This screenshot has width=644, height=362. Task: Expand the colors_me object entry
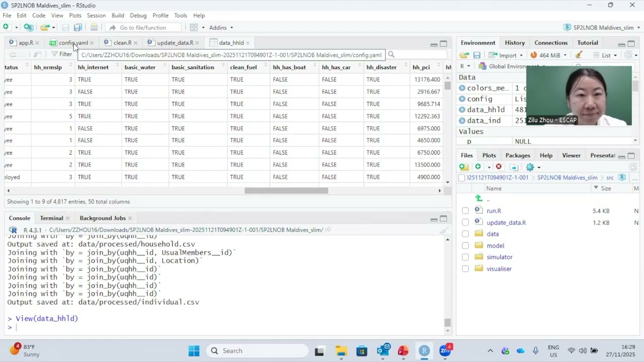pyautogui.click(x=462, y=88)
